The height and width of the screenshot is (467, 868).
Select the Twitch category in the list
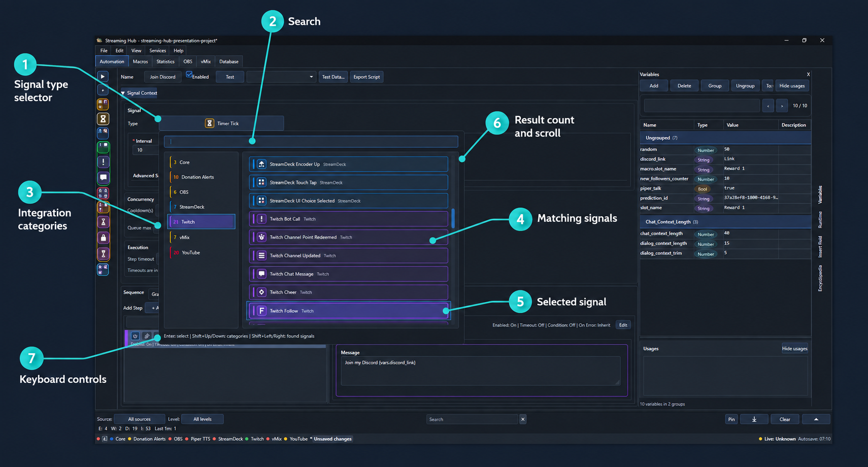(x=202, y=222)
